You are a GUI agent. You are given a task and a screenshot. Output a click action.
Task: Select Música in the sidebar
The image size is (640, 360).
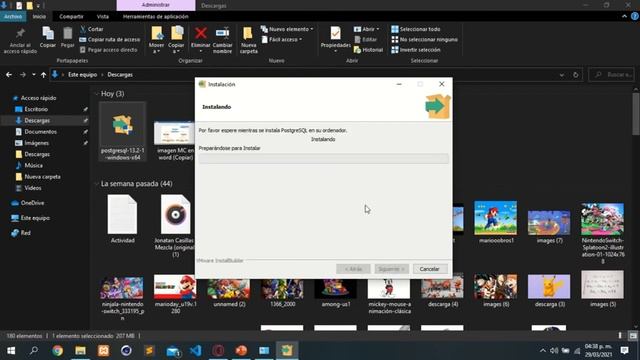click(33, 166)
